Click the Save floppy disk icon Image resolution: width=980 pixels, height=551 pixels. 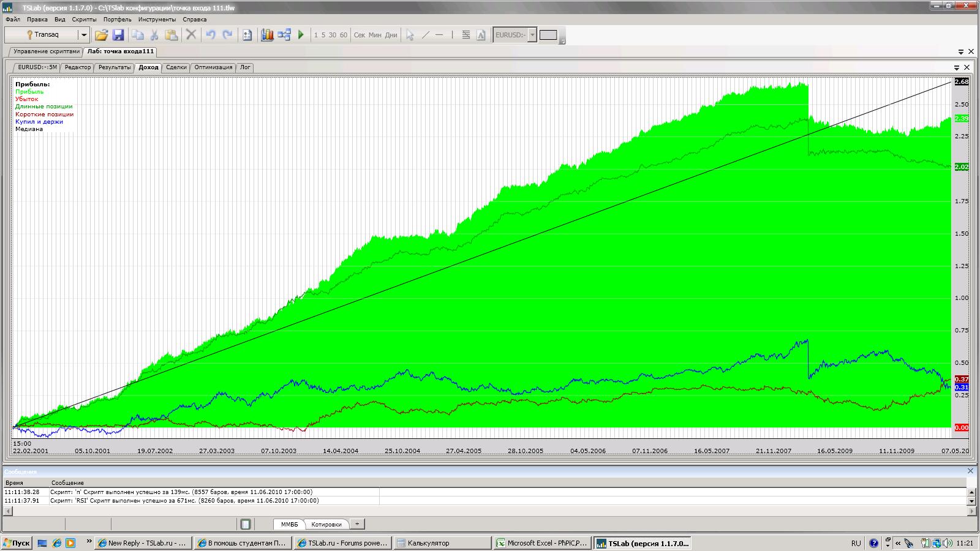click(118, 35)
